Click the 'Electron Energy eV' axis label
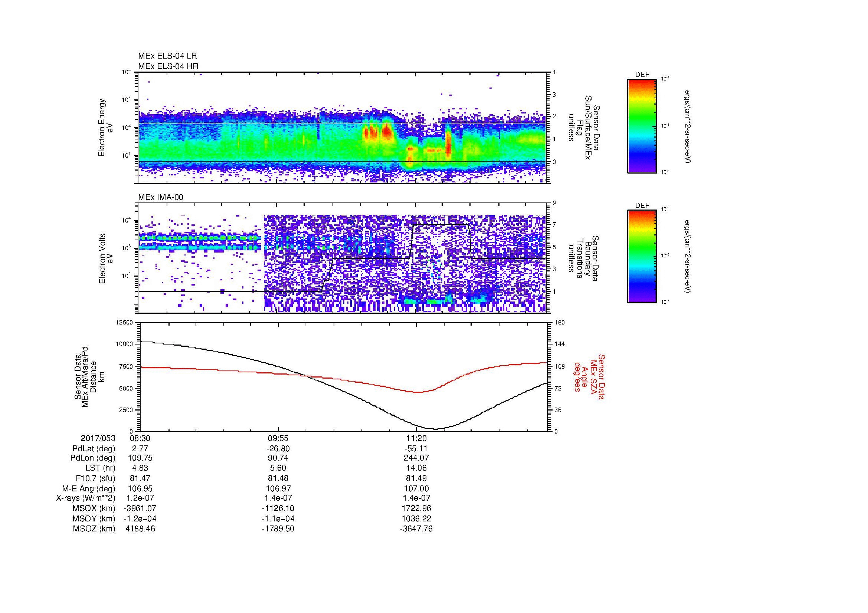This screenshot has width=868, height=613. tap(106, 128)
